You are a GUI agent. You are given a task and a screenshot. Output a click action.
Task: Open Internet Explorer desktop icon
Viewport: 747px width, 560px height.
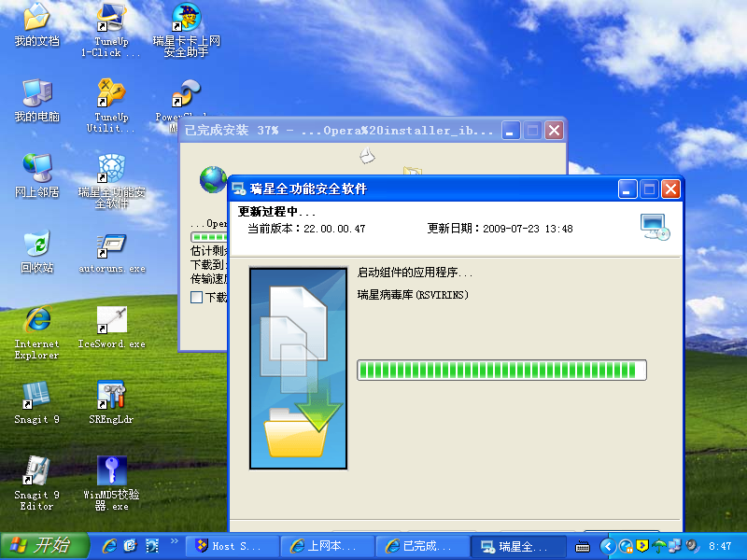point(36,333)
